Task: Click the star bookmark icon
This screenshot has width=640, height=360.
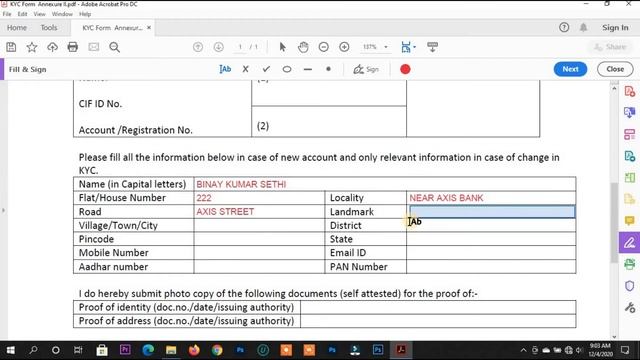Action: (x=32, y=47)
